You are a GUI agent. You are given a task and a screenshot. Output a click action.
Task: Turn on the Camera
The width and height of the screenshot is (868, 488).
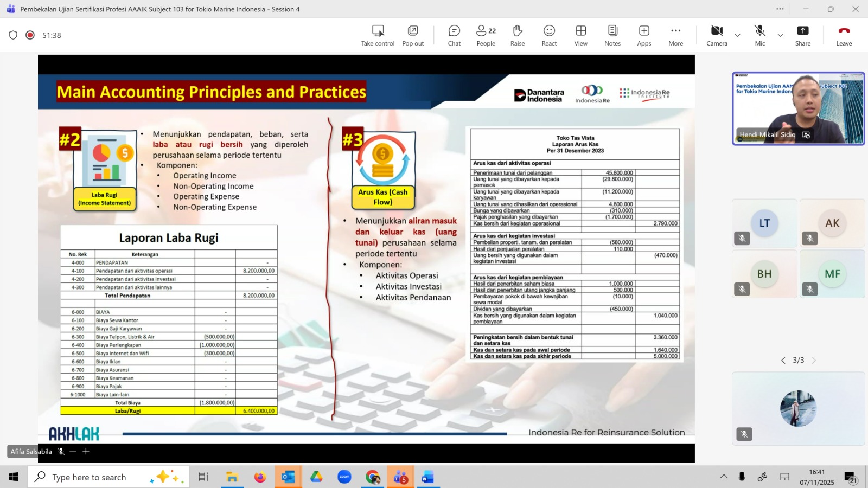(x=717, y=35)
